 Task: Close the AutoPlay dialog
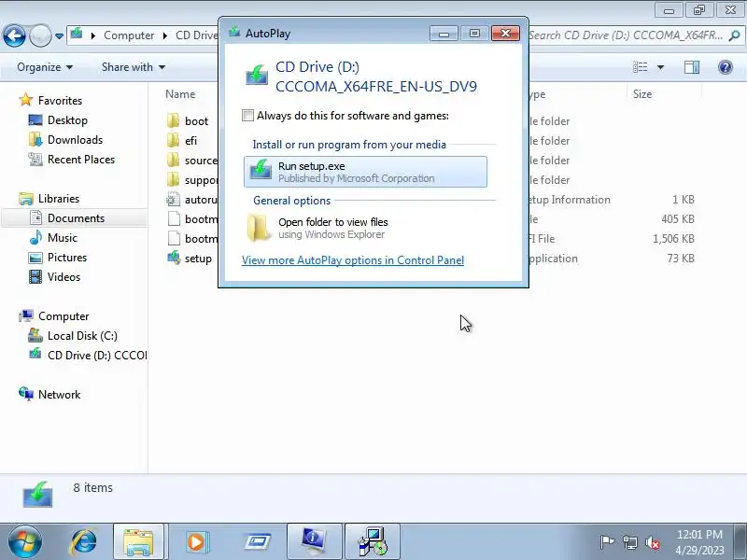tap(505, 34)
